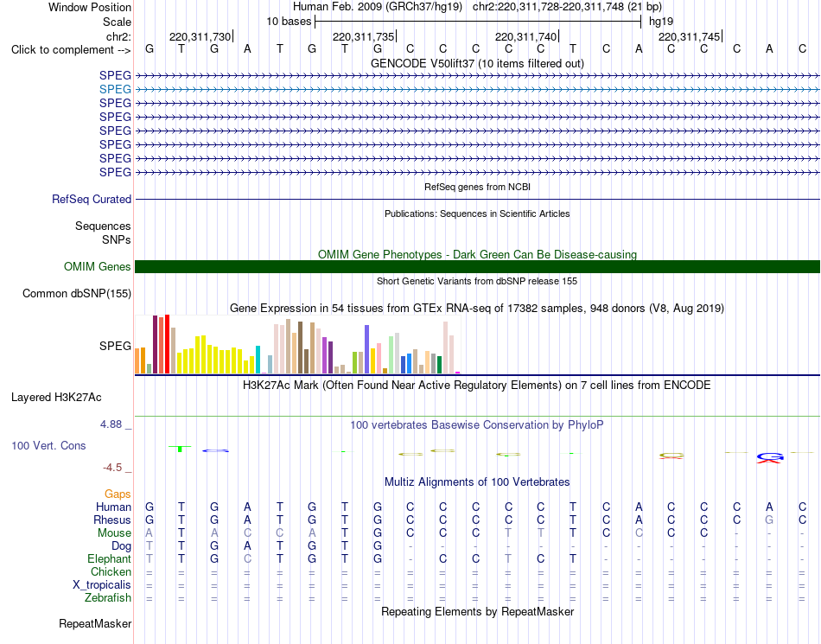Screen dimensions: 821x644
Task: Click the green T PhyloP logo letter
Action: (180, 449)
